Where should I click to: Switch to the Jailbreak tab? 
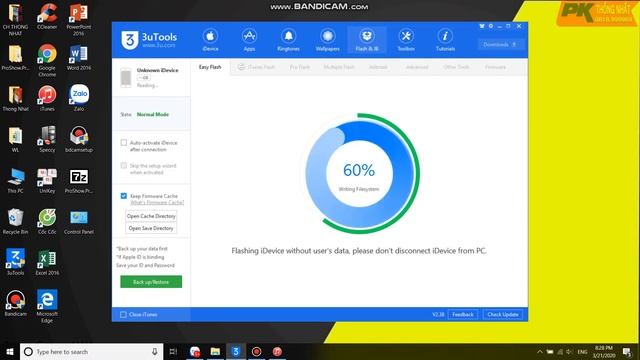click(378, 67)
